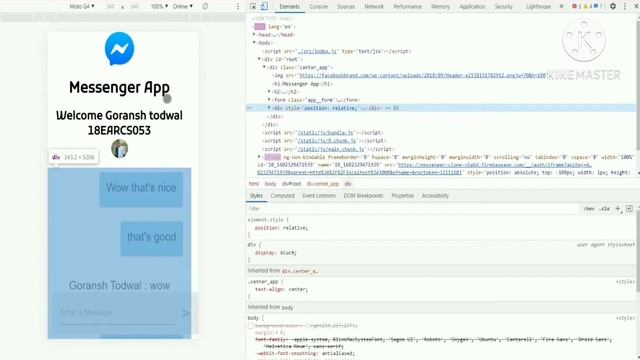Expand the h2 element node

point(269,91)
